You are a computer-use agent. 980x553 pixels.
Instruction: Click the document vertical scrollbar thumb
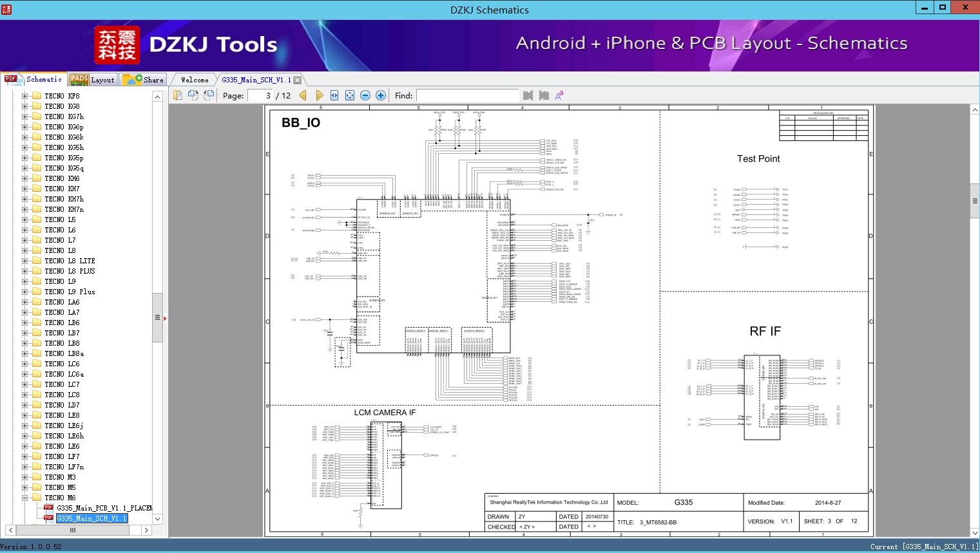[x=975, y=202]
